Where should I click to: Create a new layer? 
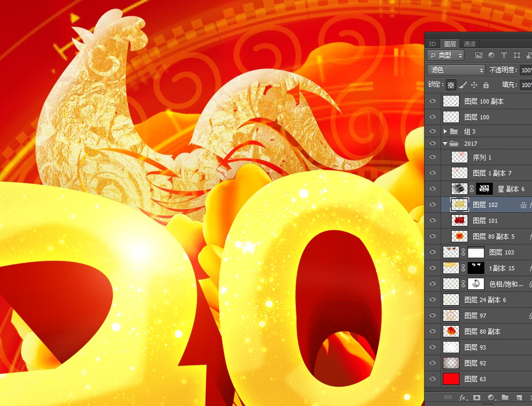click(x=519, y=397)
